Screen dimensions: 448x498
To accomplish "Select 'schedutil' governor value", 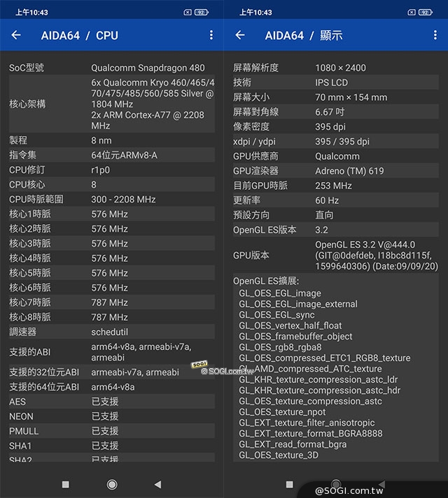I will point(109,332).
